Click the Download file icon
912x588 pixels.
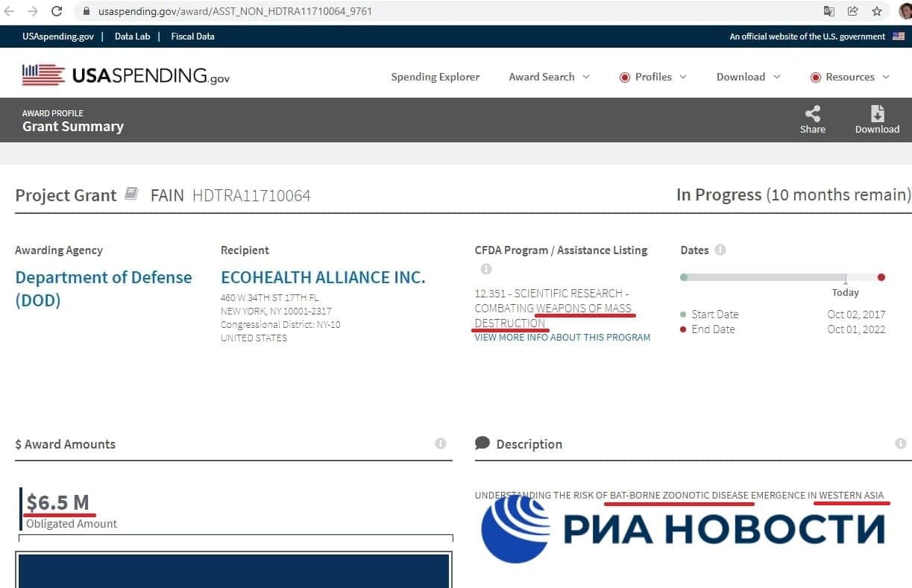(877, 113)
